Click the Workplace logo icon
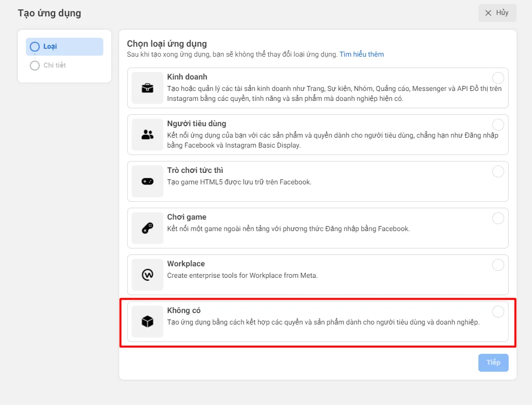The width and height of the screenshot is (532, 405). [x=147, y=275]
